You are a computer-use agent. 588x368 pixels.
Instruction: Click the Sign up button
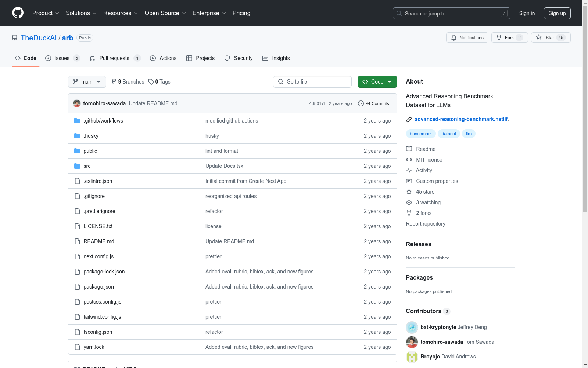(x=557, y=13)
